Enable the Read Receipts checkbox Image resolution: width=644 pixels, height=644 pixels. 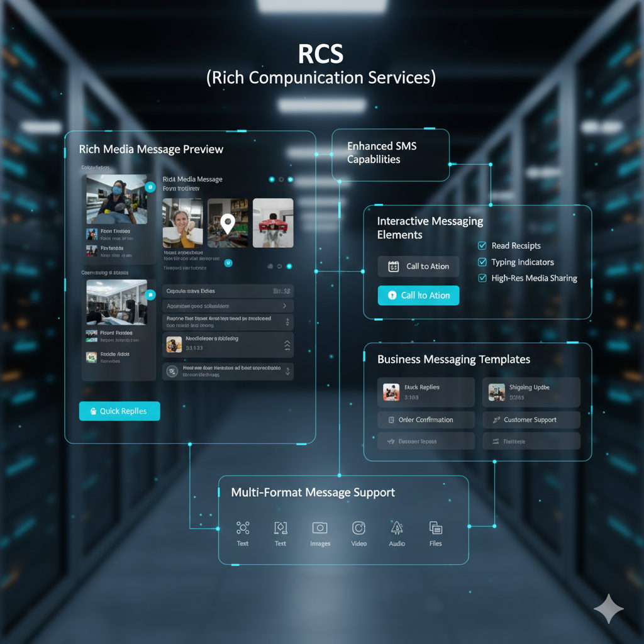(x=482, y=245)
